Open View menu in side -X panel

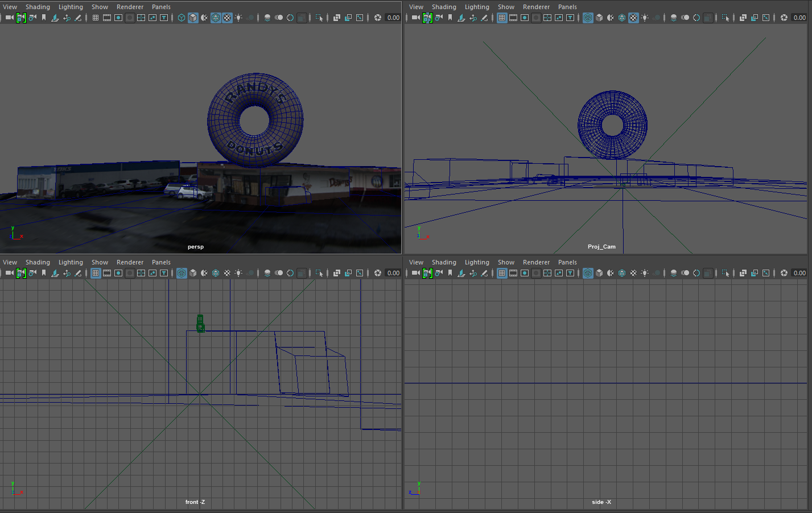coord(417,262)
